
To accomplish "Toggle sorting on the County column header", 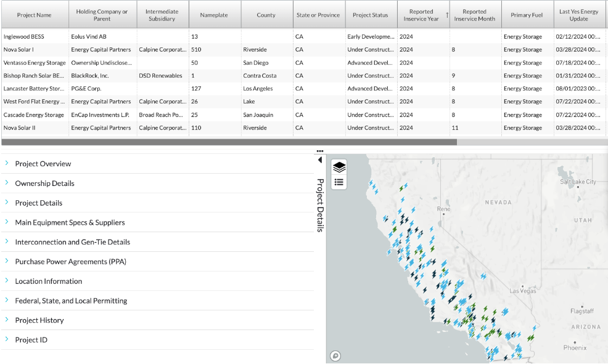I will pyautogui.click(x=266, y=14).
